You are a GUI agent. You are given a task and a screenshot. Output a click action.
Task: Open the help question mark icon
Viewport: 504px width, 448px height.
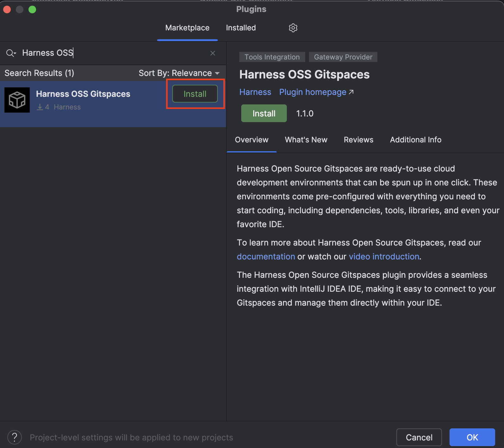15,437
